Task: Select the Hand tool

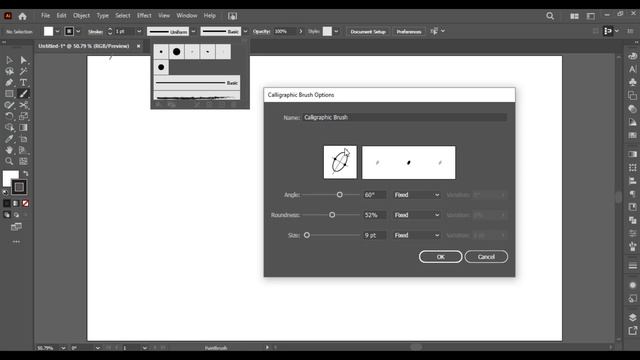Action: (9, 150)
